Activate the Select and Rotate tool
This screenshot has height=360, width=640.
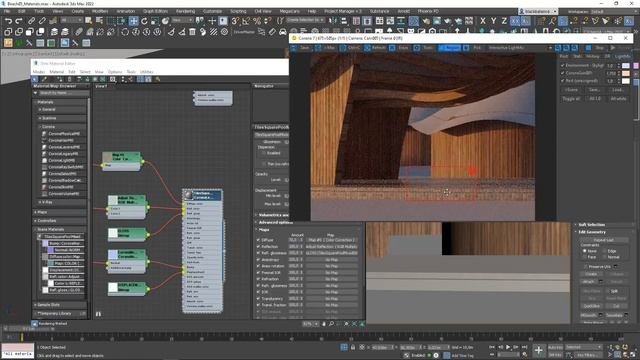(x=144, y=20)
